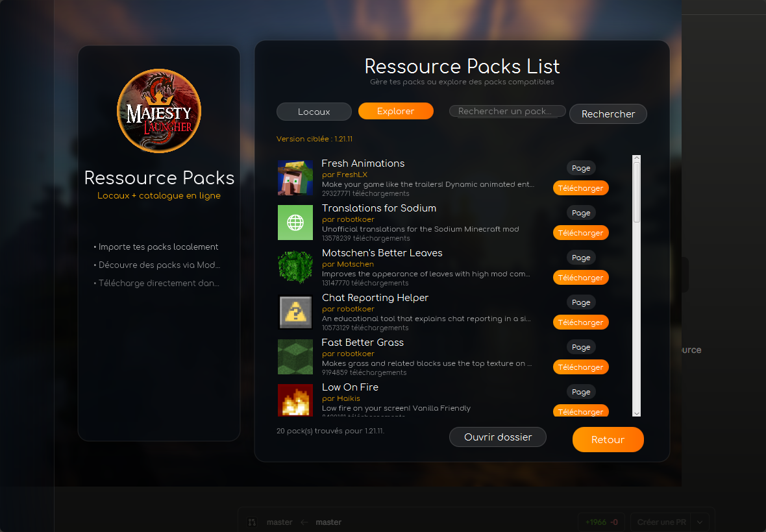766x532 pixels.
Task: Open the Fast Better Grass thumbnail
Action: (295, 357)
